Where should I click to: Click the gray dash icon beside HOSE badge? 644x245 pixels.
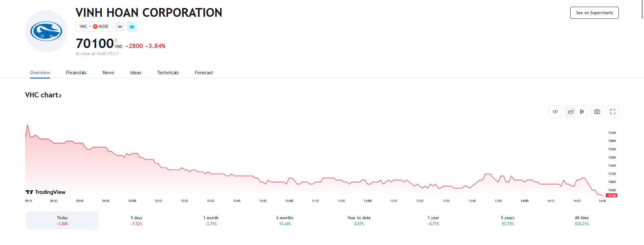[x=120, y=27]
